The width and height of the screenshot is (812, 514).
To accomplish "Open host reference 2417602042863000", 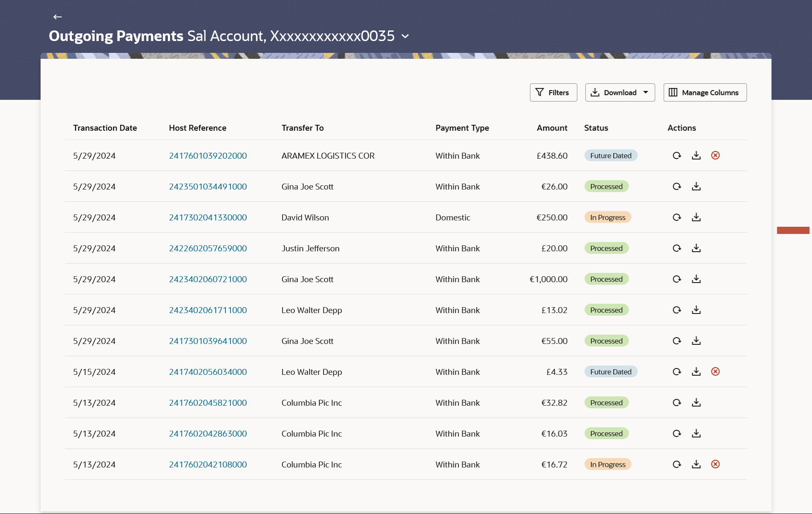I will (x=208, y=434).
